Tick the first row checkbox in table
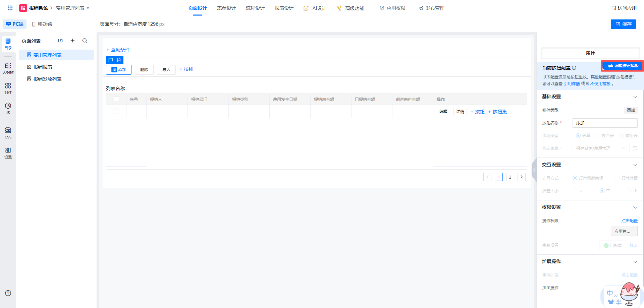The image size is (644, 308). pos(116,111)
